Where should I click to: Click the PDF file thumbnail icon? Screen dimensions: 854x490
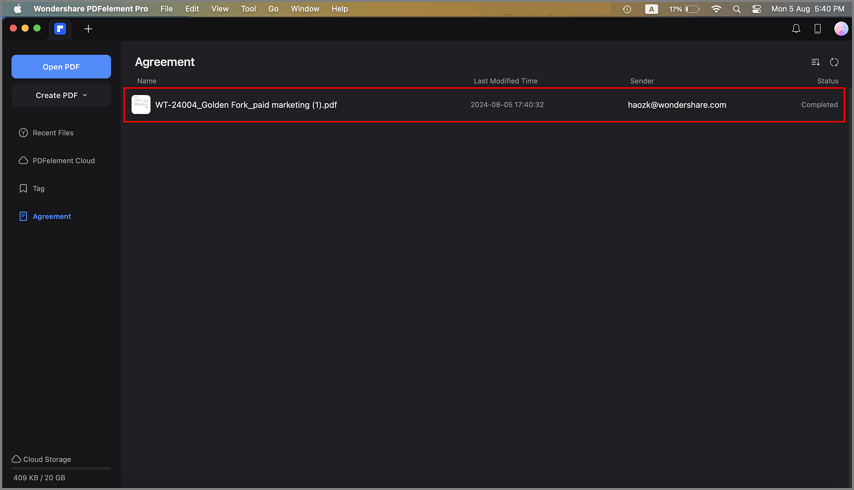point(141,105)
